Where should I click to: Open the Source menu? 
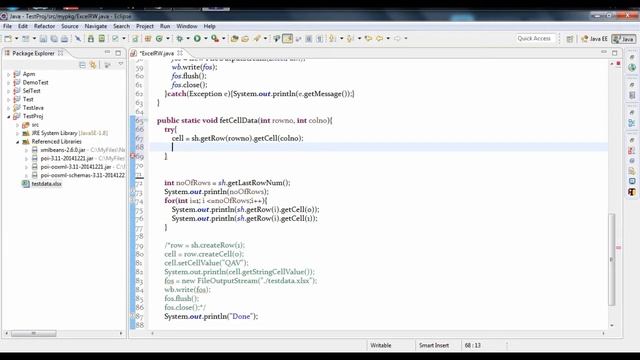click(x=70, y=26)
